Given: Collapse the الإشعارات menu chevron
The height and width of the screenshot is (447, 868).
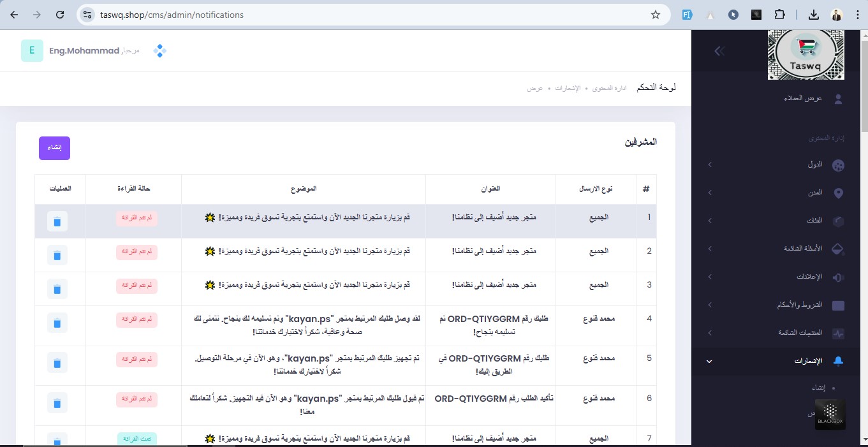Looking at the screenshot, I should pyautogui.click(x=709, y=362).
